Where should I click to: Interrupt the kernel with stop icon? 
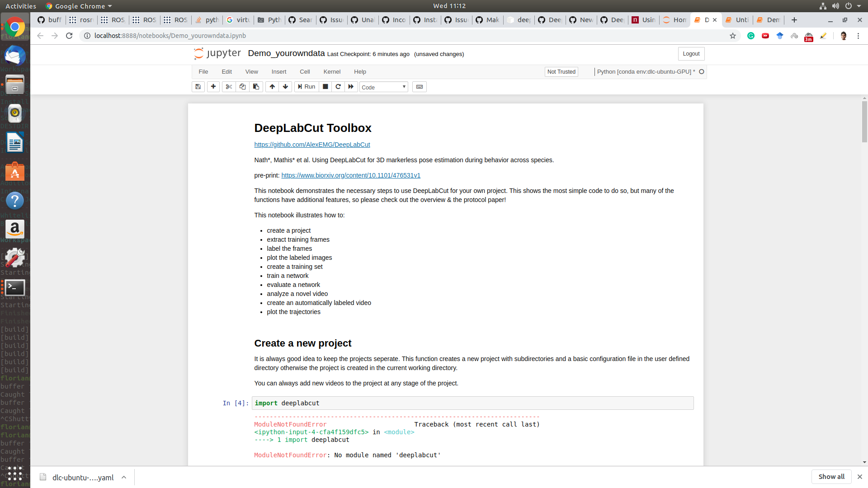point(325,87)
